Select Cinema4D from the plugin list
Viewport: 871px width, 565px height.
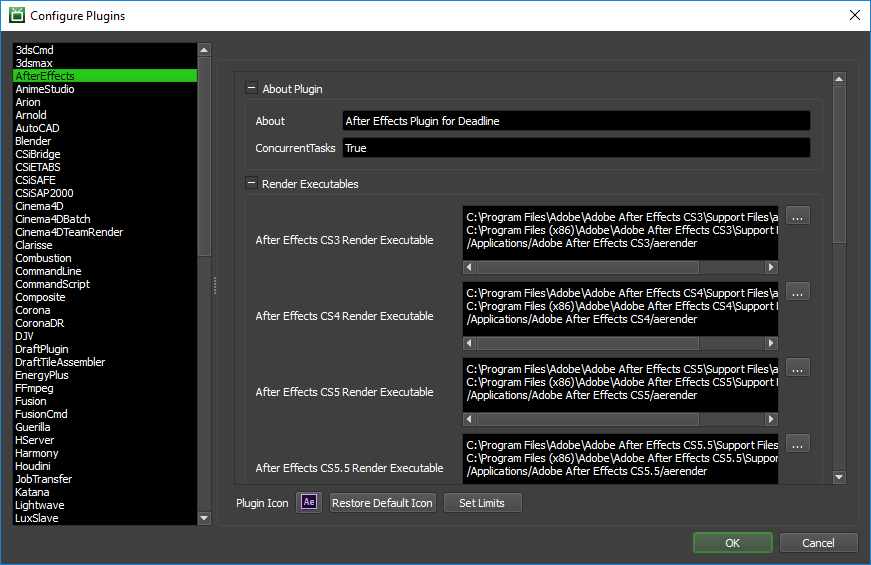40,206
